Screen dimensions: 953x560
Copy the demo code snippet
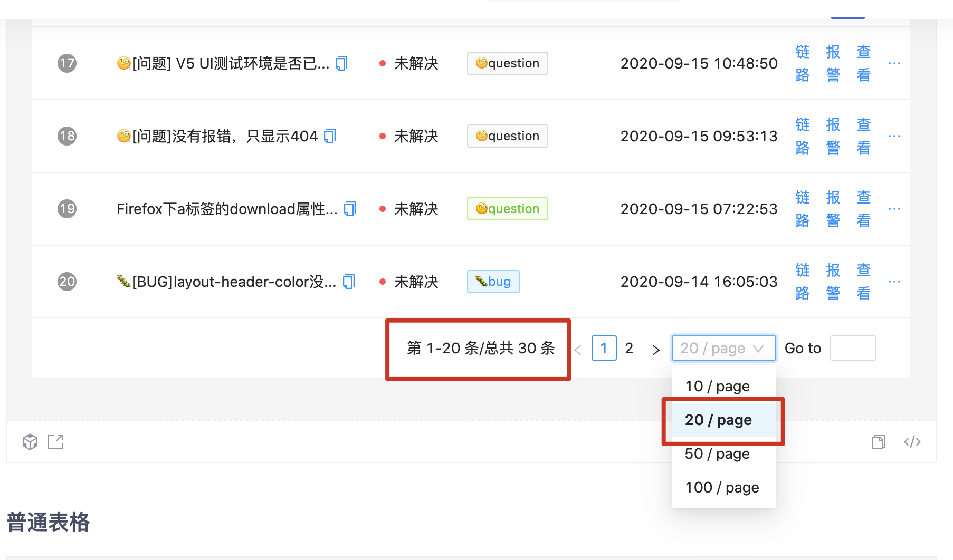pyautogui.click(x=878, y=442)
